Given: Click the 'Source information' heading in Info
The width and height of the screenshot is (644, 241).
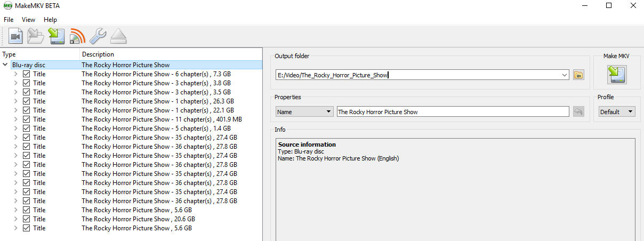Looking at the screenshot, I should 307,144.
